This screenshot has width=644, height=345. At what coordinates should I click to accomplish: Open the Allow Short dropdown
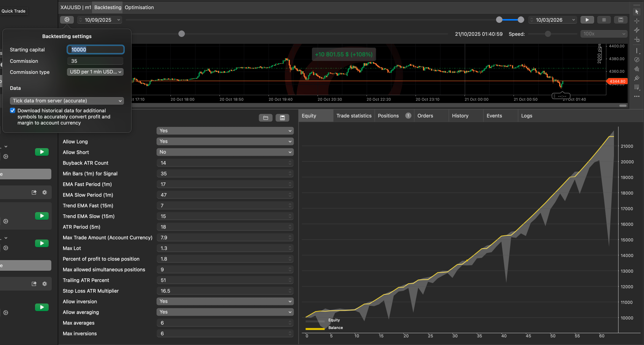click(x=225, y=152)
